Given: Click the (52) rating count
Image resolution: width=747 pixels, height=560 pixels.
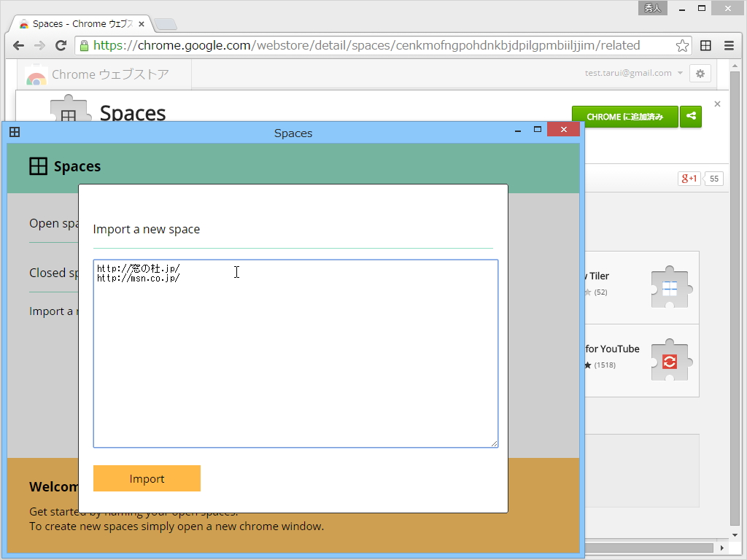Looking at the screenshot, I should [x=600, y=292].
